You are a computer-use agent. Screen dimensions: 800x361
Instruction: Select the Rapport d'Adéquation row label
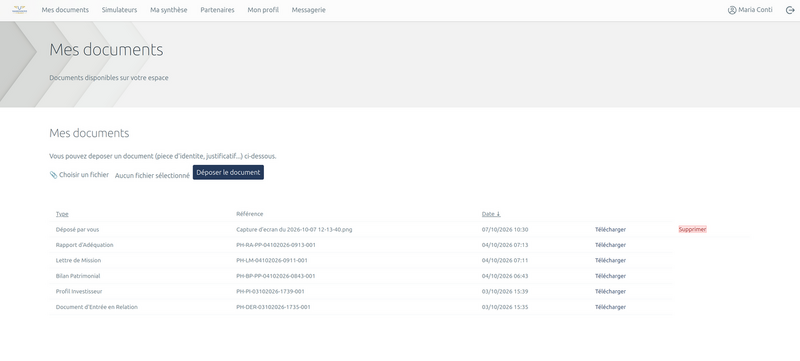coord(84,245)
